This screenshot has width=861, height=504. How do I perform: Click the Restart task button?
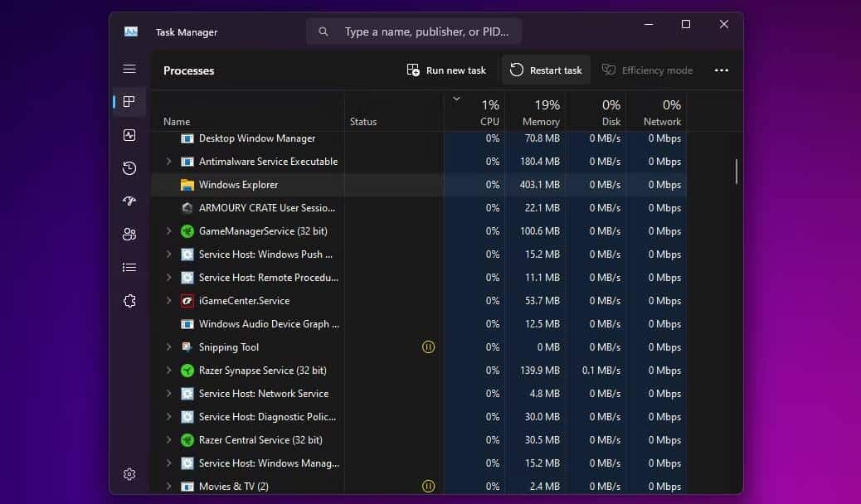tap(546, 70)
